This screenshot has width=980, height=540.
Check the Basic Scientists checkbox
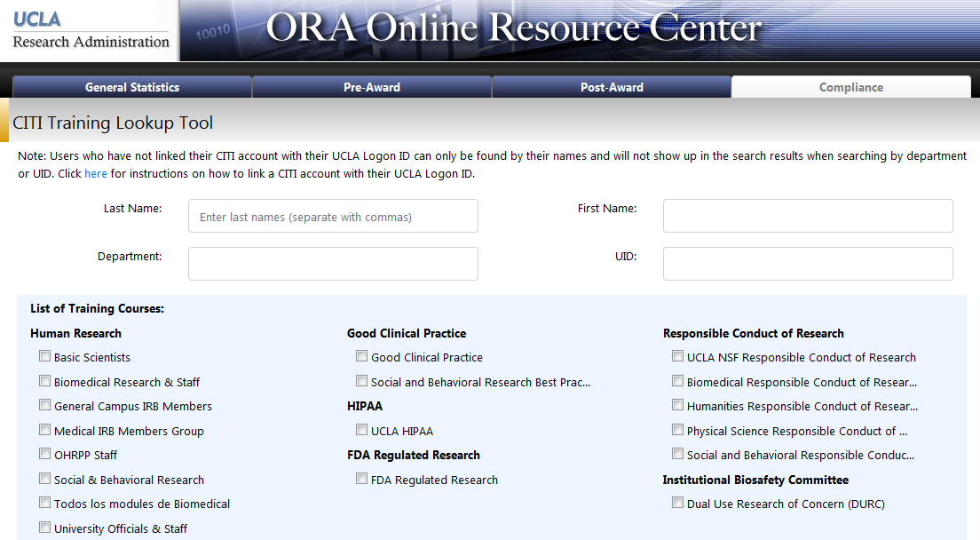[x=44, y=355]
